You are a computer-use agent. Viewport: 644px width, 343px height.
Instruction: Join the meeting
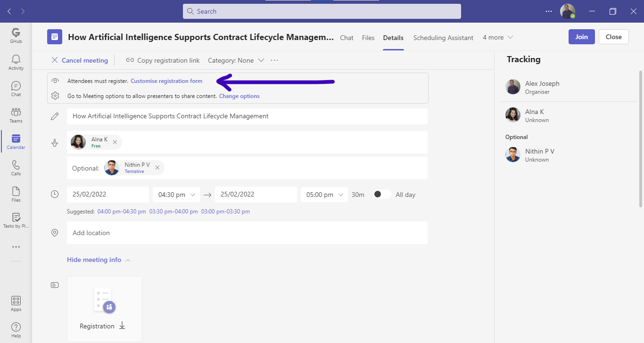(x=581, y=36)
